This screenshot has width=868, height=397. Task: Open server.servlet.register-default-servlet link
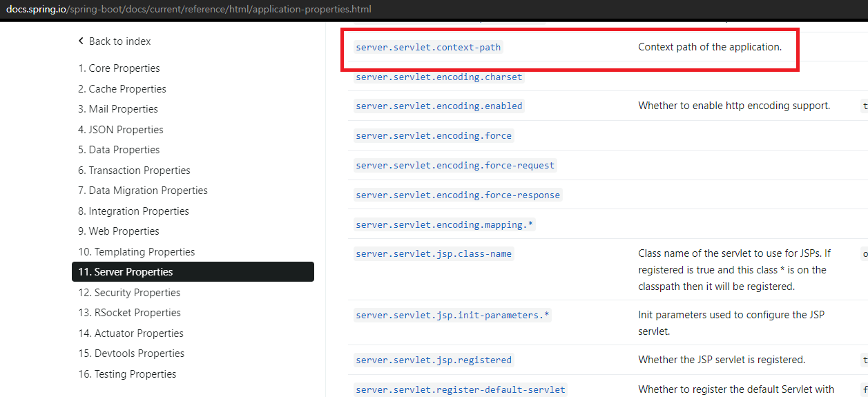pyautogui.click(x=461, y=390)
